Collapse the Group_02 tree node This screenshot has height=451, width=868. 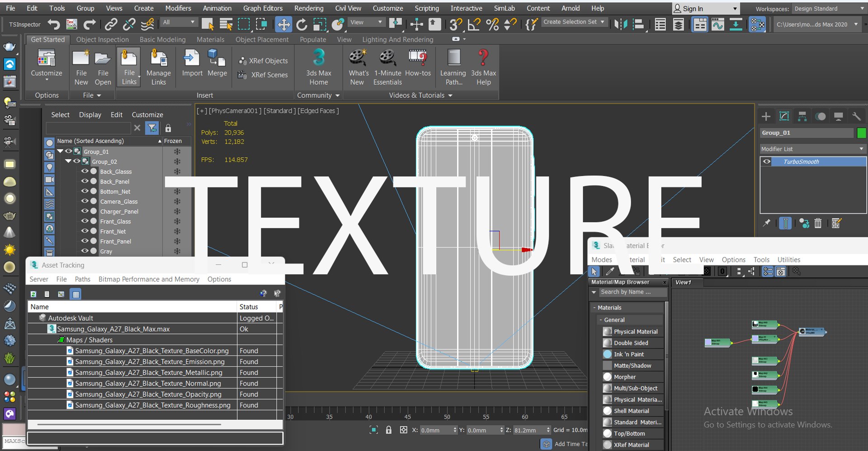point(68,161)
